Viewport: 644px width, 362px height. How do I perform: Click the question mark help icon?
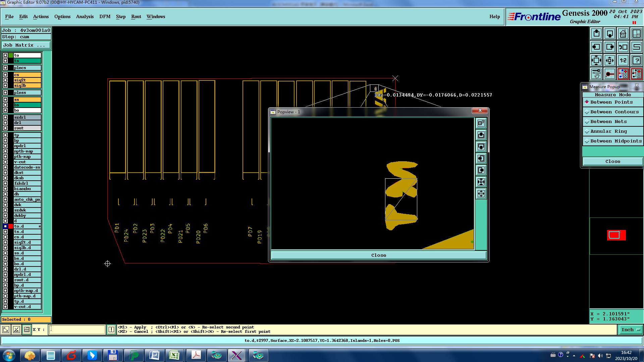click(636, 60)
